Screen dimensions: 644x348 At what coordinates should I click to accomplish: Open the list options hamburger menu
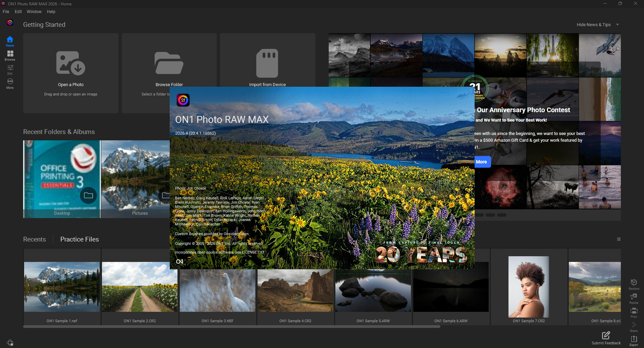619,239
